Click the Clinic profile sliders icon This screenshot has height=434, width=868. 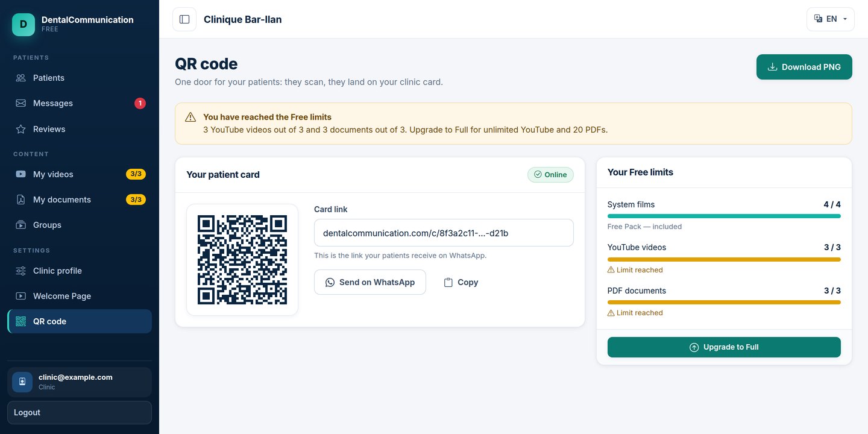click(21, 271)
